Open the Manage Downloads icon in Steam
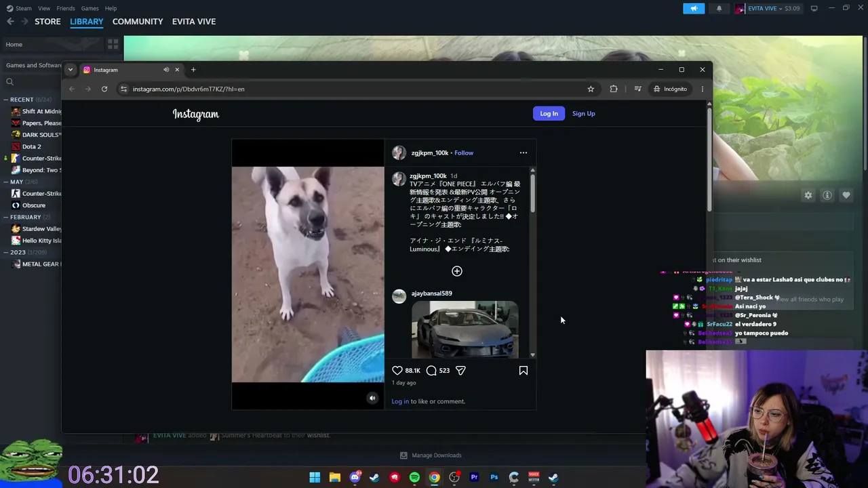This screenshot has height=488, width=868. pos(403,455)
